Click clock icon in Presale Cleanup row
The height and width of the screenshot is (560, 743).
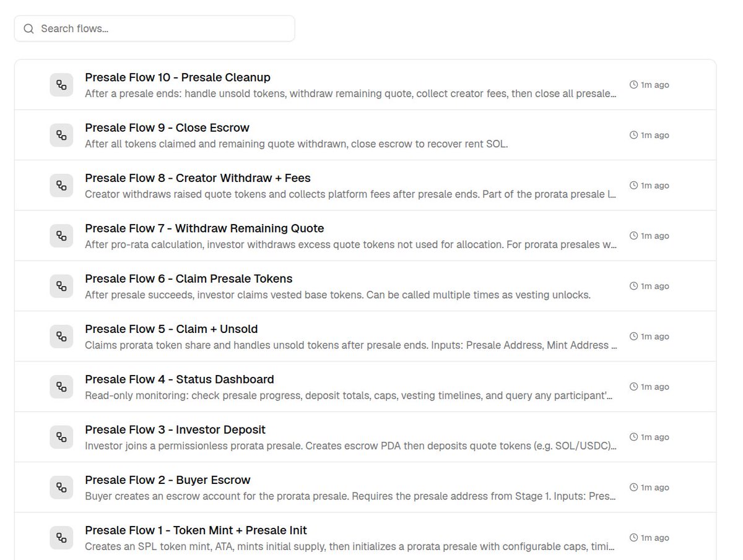(x=633, y=85)
